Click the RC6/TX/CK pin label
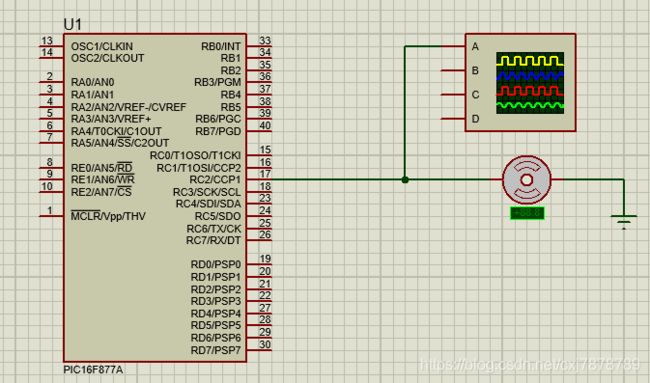The width and height of the screenshot is (650, 383). tap(213, 228)
